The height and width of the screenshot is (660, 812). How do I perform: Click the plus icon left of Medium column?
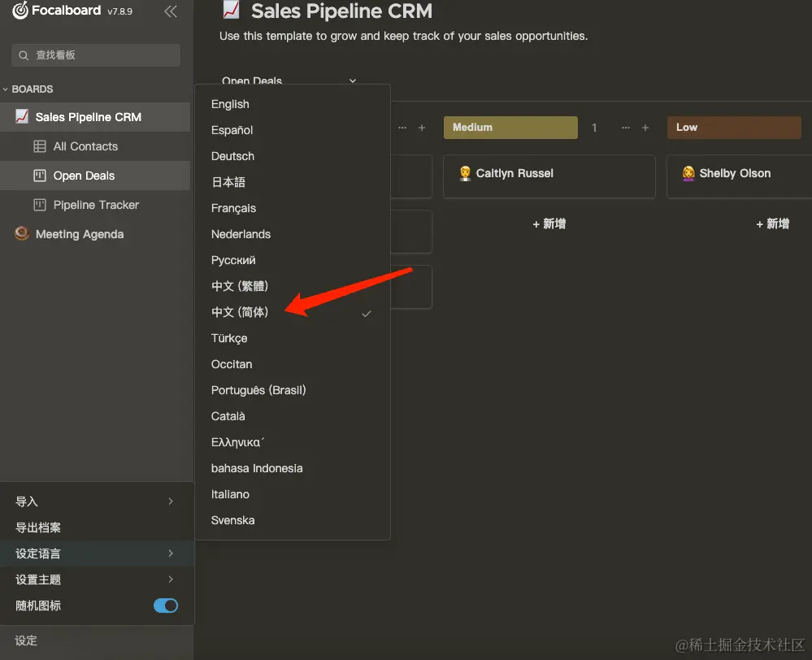click(x=422, y=128)
